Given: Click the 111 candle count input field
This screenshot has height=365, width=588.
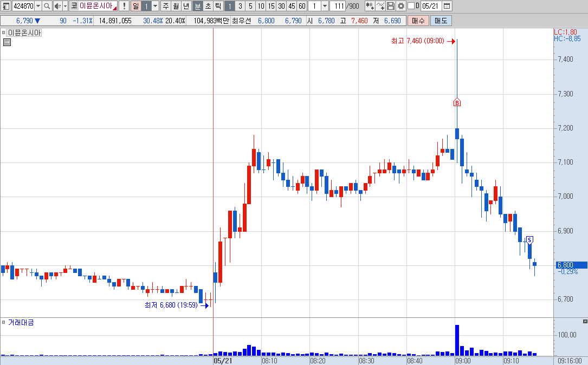Looking at the screenshot, I should click(x=338, y=6).
